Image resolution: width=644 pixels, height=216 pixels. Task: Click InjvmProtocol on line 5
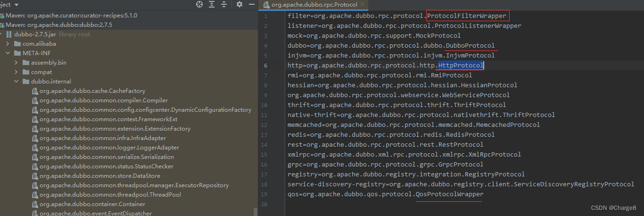(471, 55)
